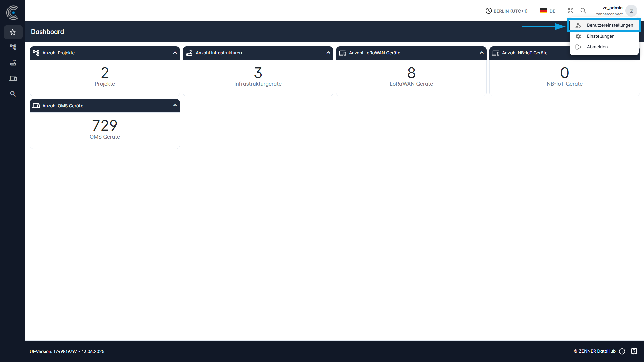Collapse the Anzahl Projekte widget

(x=175, y=53)
